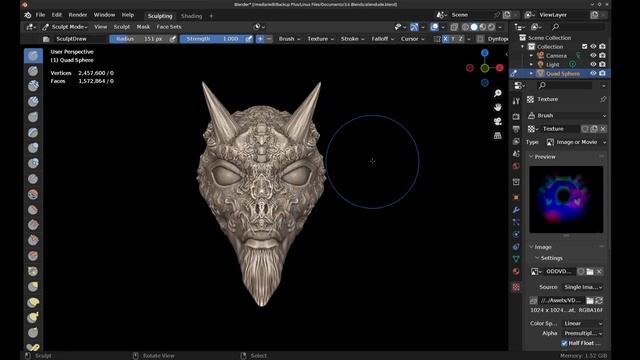Set brush direction to Add (plus)
Screen dimensions: 640x360
tap(260, 39)
